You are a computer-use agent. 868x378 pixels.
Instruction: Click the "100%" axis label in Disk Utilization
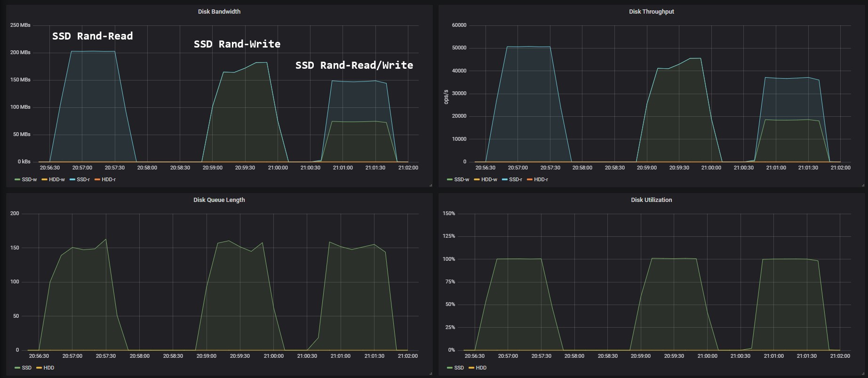pyautogui.click(x=449, y=259)
